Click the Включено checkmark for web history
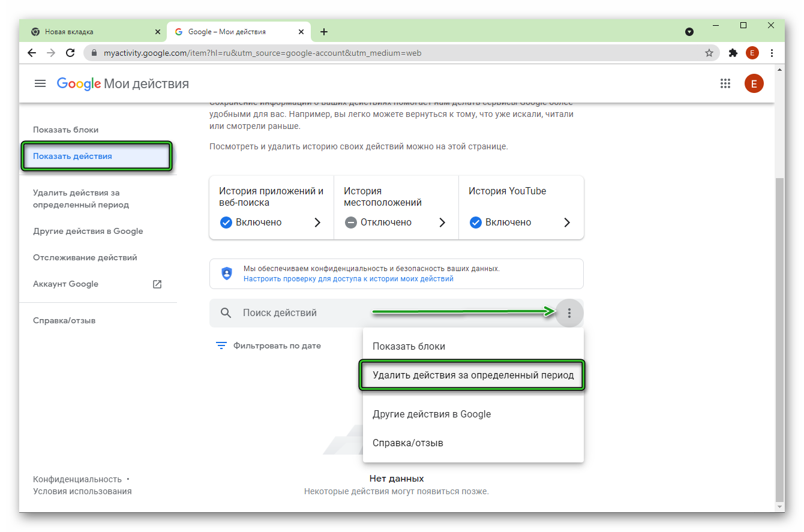 tap(226, 223)
